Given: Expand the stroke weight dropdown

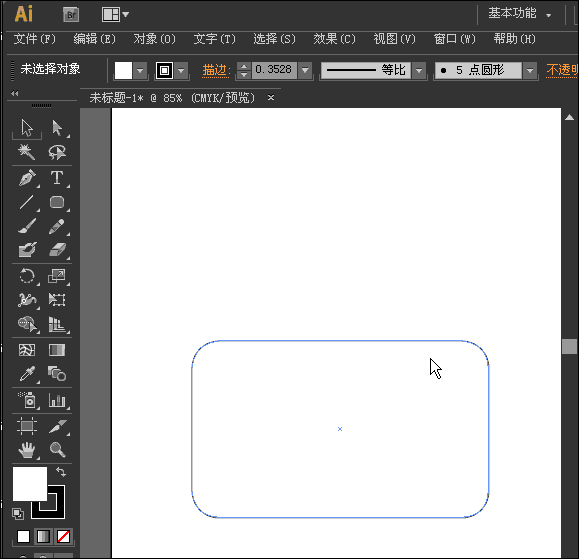Looking at the screenshot, I should (305, 70).
